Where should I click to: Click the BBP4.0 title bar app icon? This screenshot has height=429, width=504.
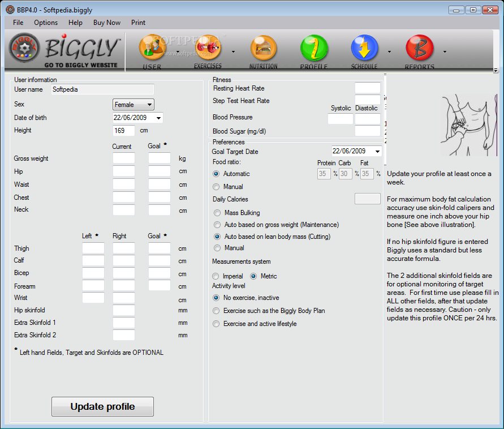click(x=10, y=10)
